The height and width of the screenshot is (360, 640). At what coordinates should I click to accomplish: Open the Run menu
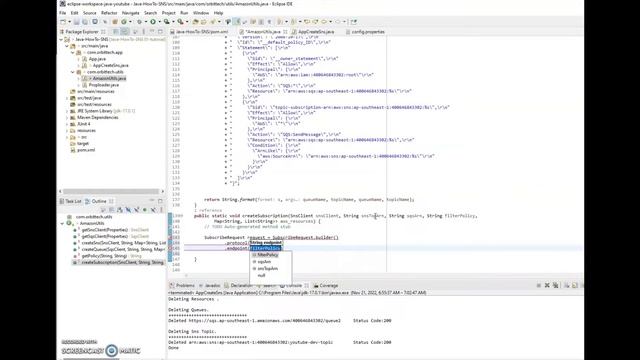[184, 13]
